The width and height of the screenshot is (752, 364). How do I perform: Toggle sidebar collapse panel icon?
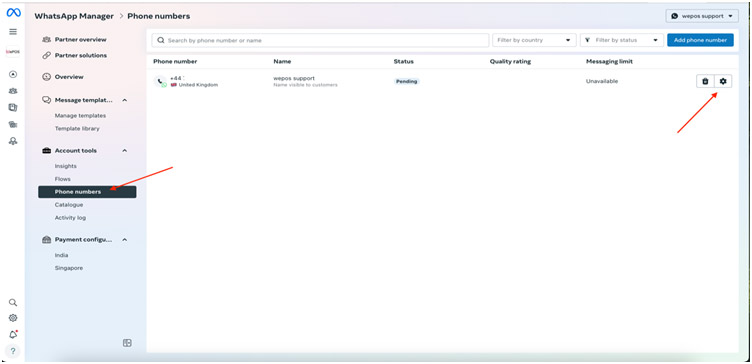tap(127, 343)
